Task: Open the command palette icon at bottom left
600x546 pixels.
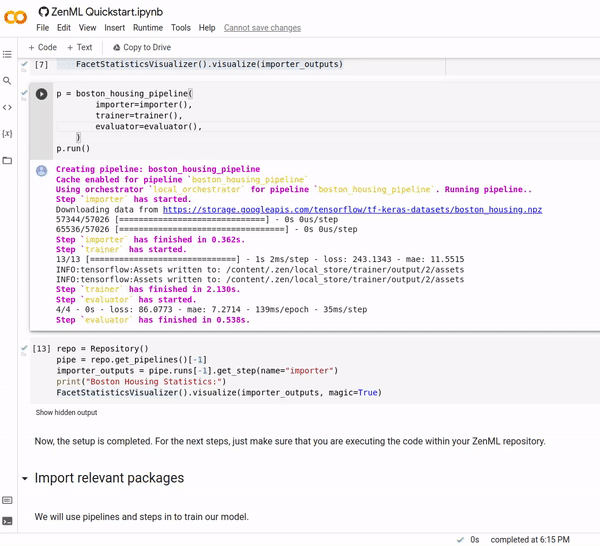Action: (7, 500)
